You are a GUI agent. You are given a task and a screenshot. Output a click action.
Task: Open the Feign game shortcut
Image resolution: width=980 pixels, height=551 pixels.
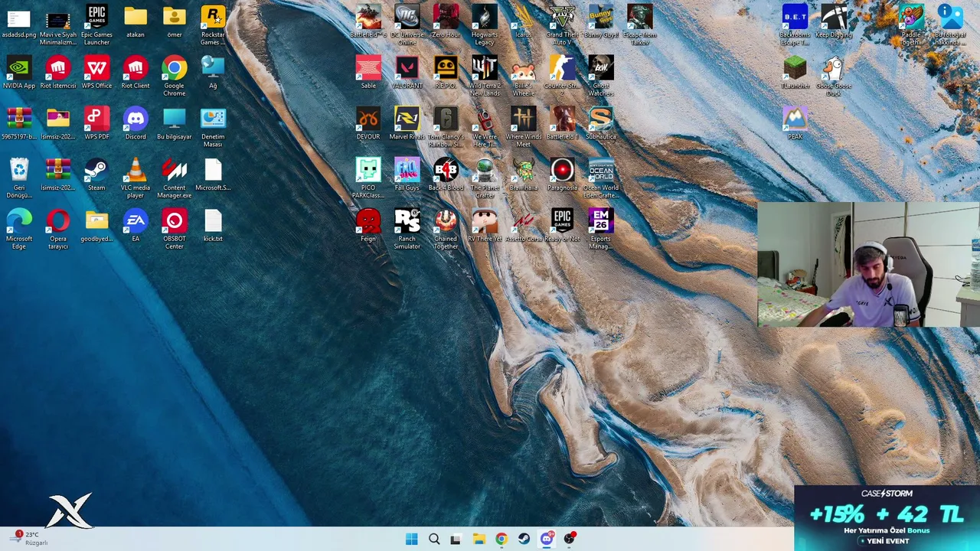coord(368,226)
